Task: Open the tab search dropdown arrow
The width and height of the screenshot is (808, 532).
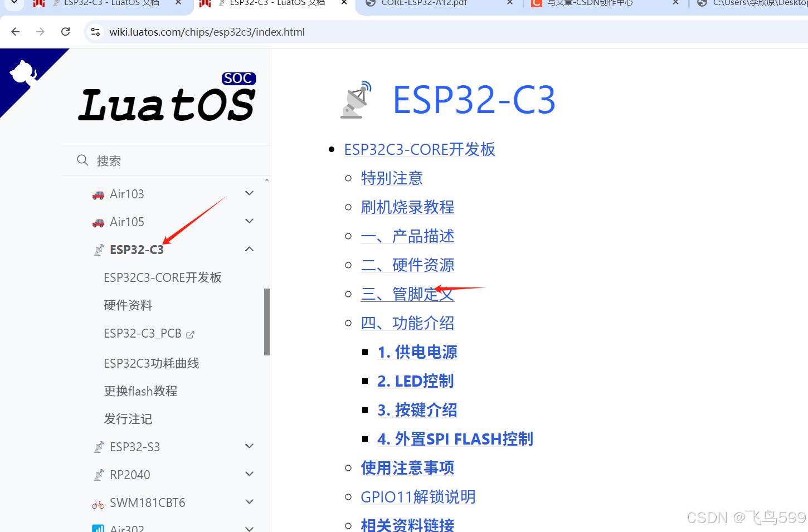Action: 14,3
